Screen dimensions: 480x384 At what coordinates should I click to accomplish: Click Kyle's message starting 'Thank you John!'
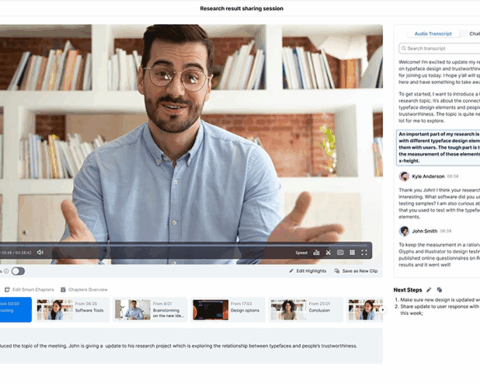439,203
